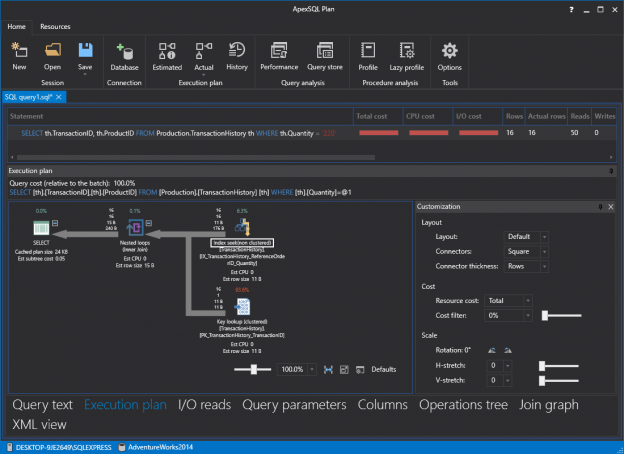Click the AdventureWorks2014 database status entry
This screenshot has width=624, height=454.
tap(156, 448)
